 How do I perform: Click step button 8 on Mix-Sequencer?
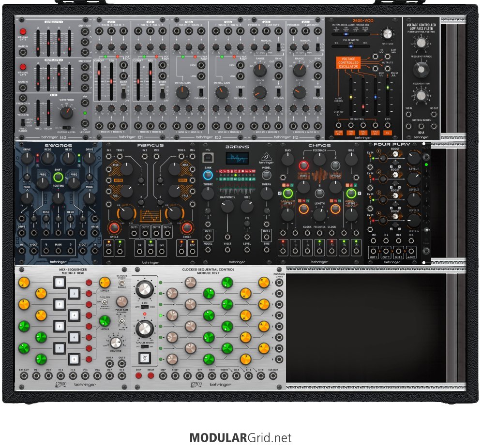[x=74, y=359]
